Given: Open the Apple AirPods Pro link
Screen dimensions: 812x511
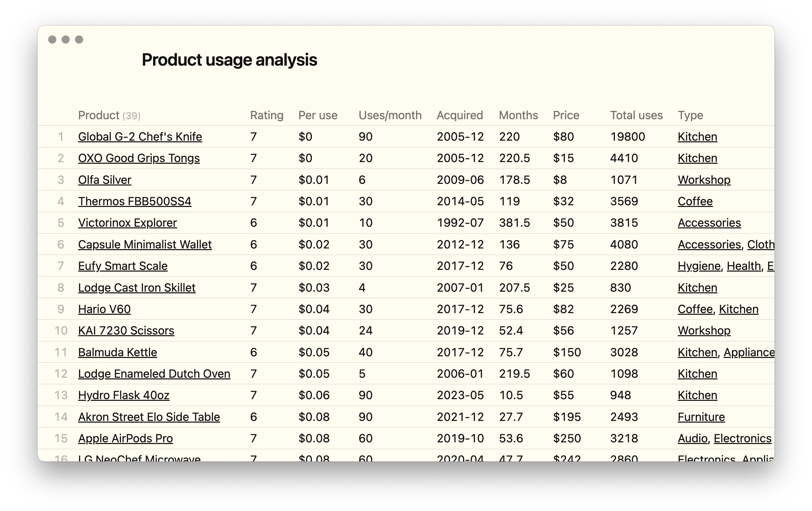Looking at the screenshot, I should point(125,439).
